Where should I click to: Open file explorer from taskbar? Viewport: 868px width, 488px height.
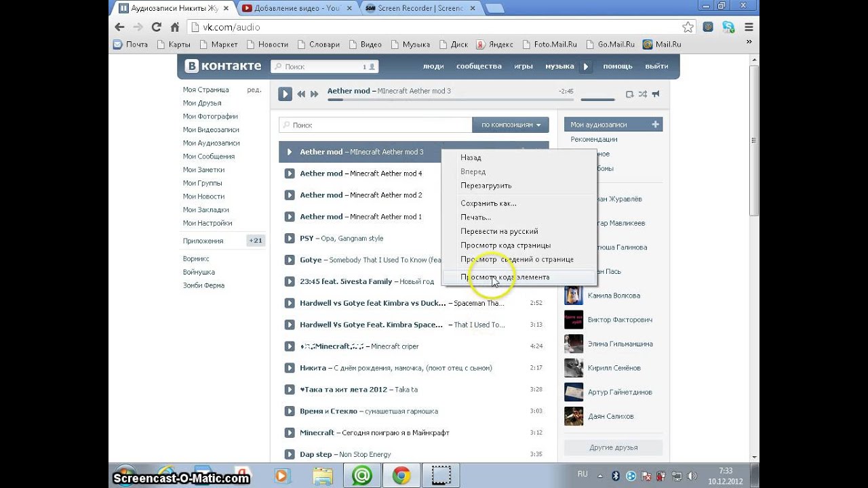(322, 476)
